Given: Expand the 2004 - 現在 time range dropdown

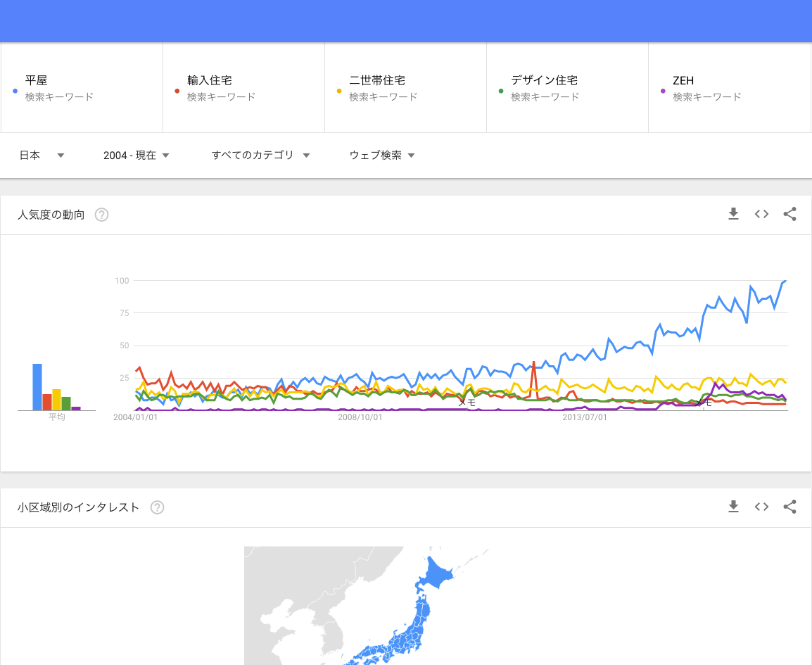Looking at the screenshot, I should (x=137, y=156).
